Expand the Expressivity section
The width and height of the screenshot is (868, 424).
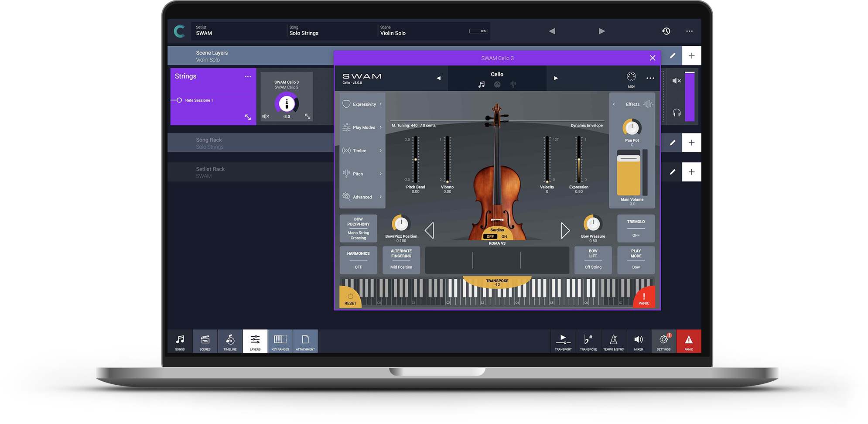tap(362, 104)
